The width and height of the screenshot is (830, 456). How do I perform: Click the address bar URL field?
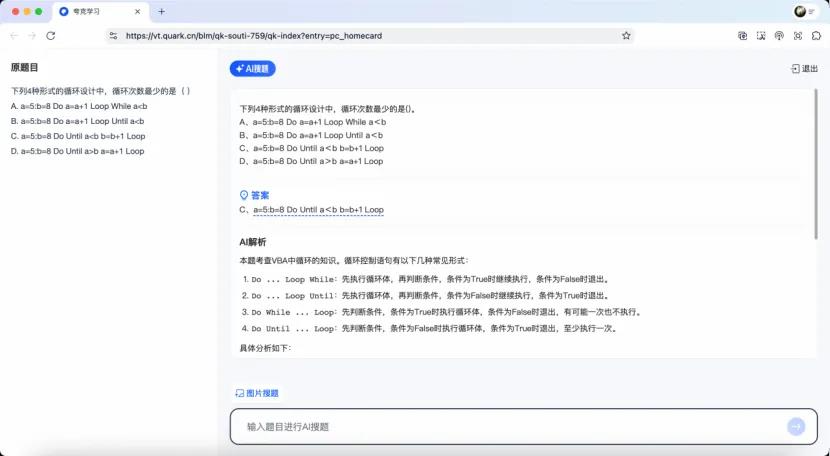pyautogui.click(x=371, y=35)
